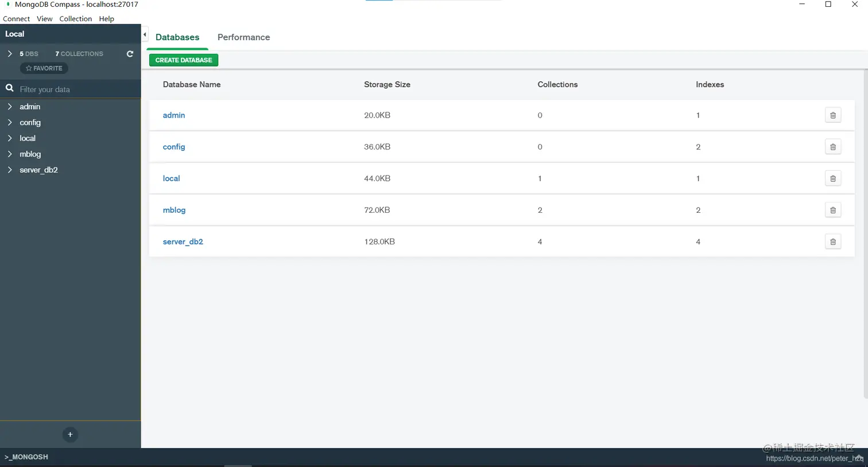The image size is (868, 467).
Task: Click the 20.0KB storage size value
Action: click(x=377, y=115)
